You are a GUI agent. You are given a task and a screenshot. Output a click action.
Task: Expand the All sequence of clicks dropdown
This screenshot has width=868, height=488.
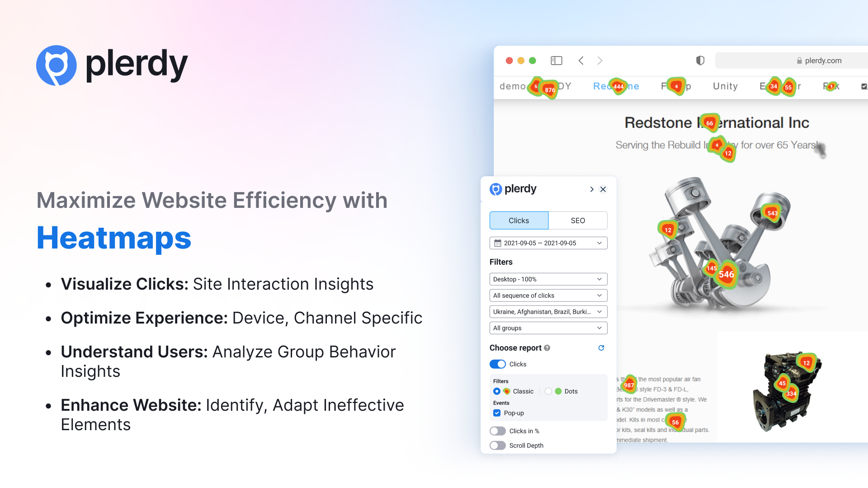coord(547,294)
